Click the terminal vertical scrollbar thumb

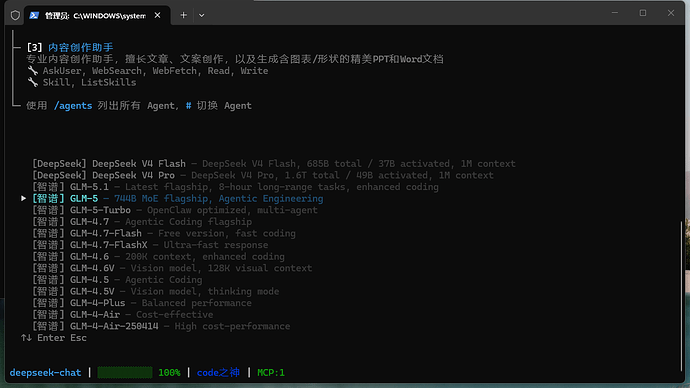[682, 295]
